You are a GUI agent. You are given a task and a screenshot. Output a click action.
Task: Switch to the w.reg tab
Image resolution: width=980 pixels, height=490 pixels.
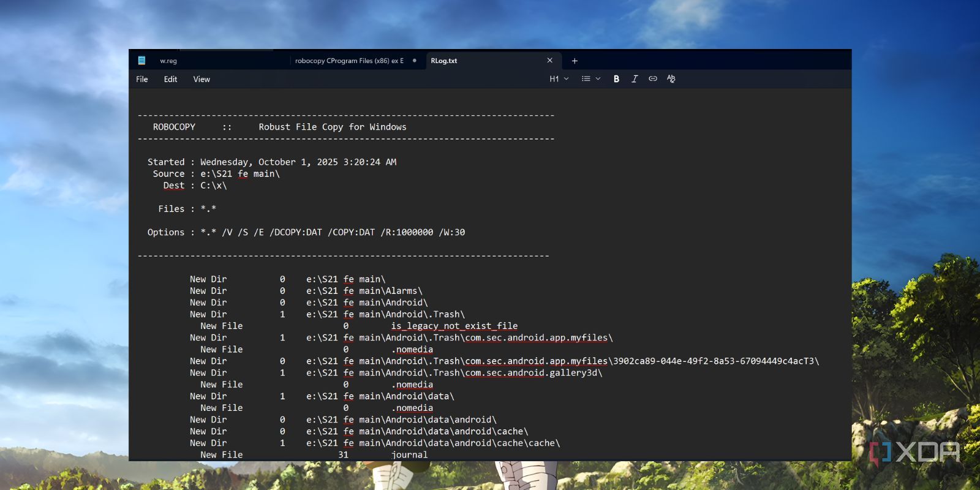pos(168,61)
